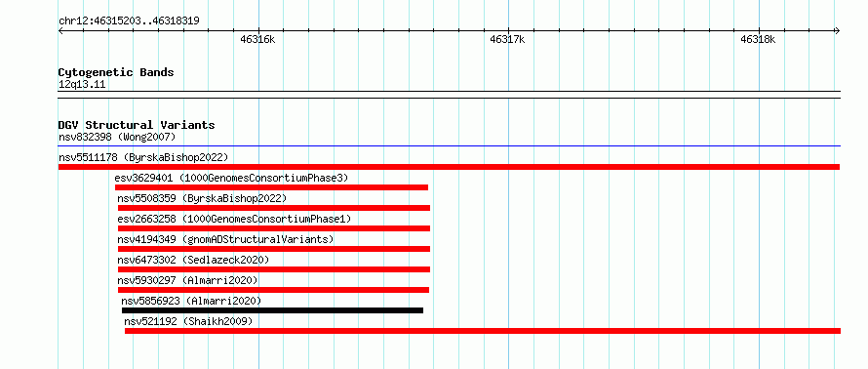The width and height of the screenshot is (868, 369).
Task: Click the red bar under nsv5511178
Action: (x=449, y=167)
